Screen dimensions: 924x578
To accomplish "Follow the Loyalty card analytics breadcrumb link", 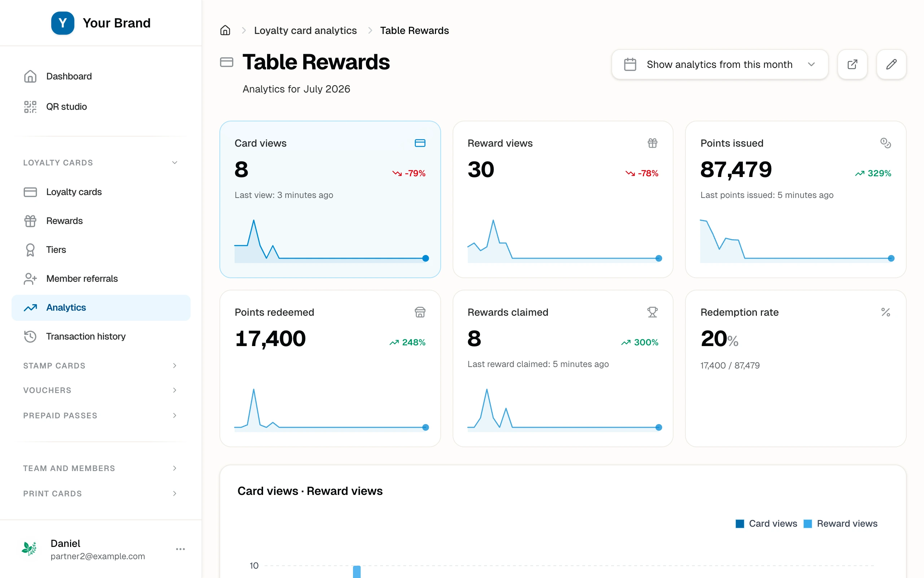I will click(x=305, y=30).
